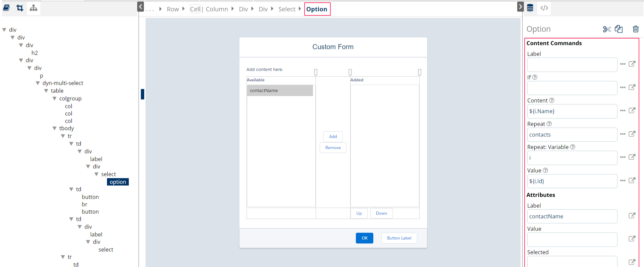Click the Attributes Label input field

tap(572, 216)
